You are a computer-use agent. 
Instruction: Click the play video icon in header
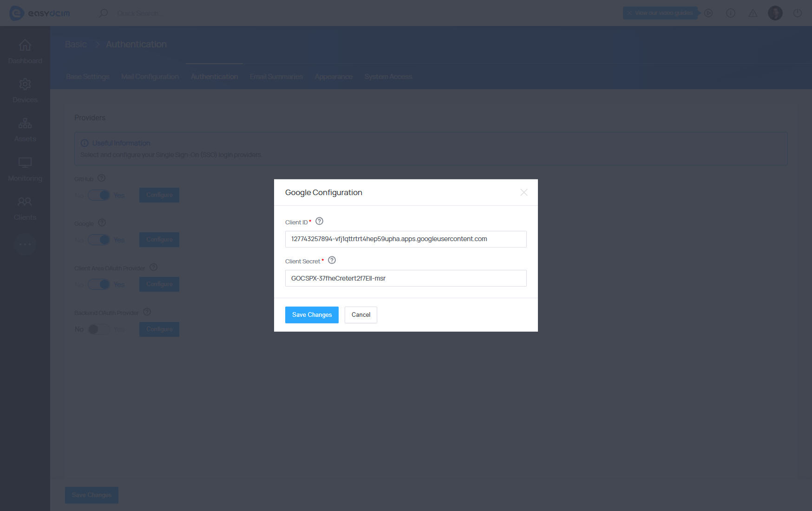pos(708,13)
